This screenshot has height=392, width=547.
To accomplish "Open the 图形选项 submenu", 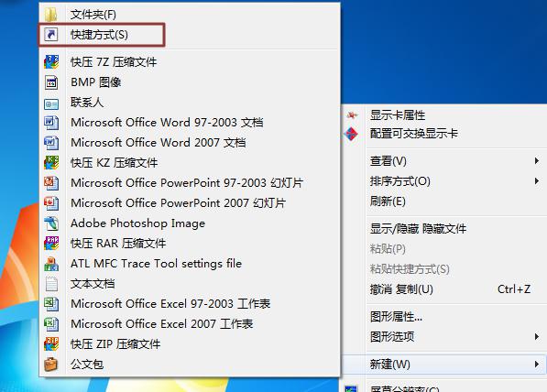I will 444,336.
